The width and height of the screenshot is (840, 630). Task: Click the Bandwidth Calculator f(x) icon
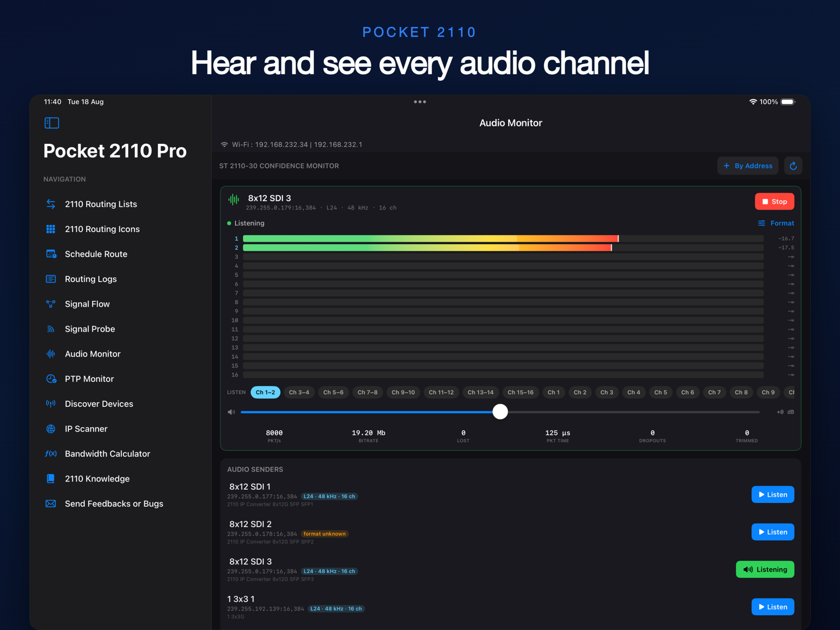point(51,454)
